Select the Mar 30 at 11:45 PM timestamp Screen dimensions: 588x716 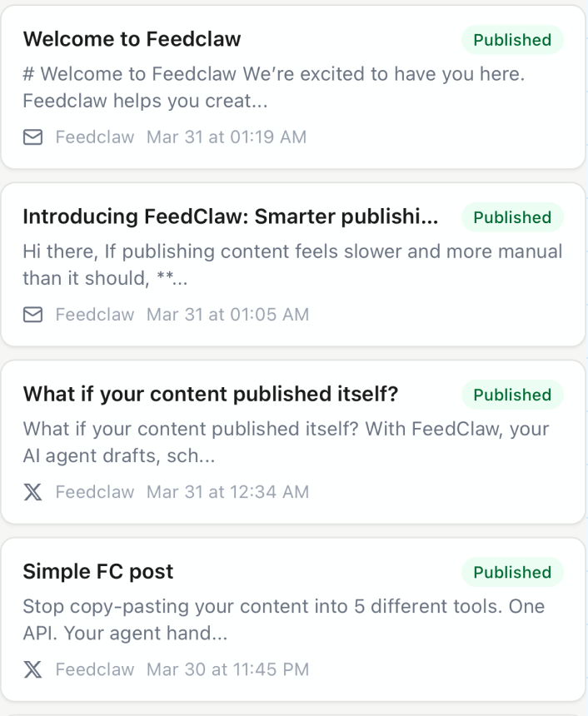click(227, 669)
